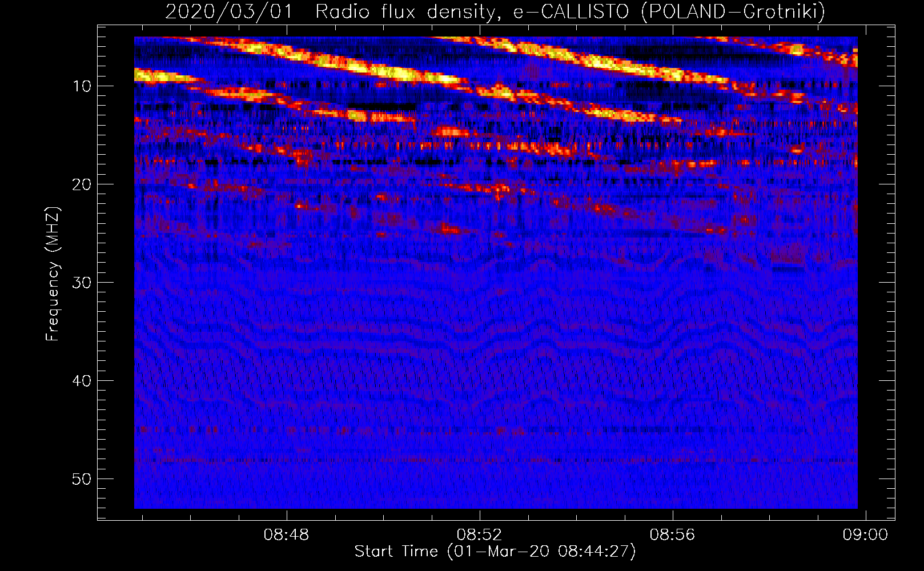This screenshot has height=571, width=924.
Task: Click the '08:56' time tick label
Action: [672, 534]
